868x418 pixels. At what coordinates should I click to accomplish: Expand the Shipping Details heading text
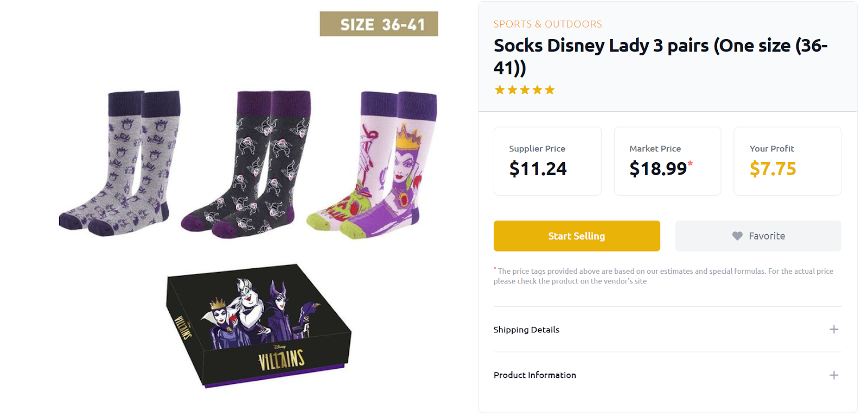pos(526,330)
